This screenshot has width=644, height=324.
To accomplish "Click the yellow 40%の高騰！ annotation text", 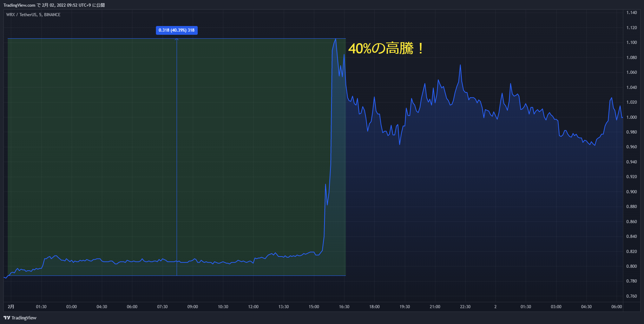I will (x=386, y=48).
